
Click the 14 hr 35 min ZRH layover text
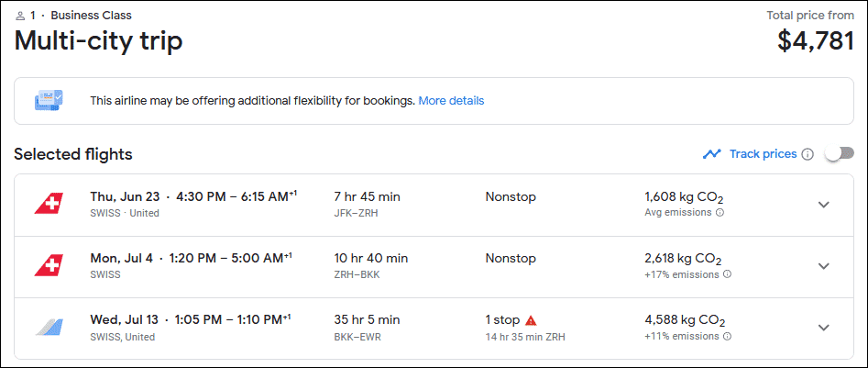(527, 337)
